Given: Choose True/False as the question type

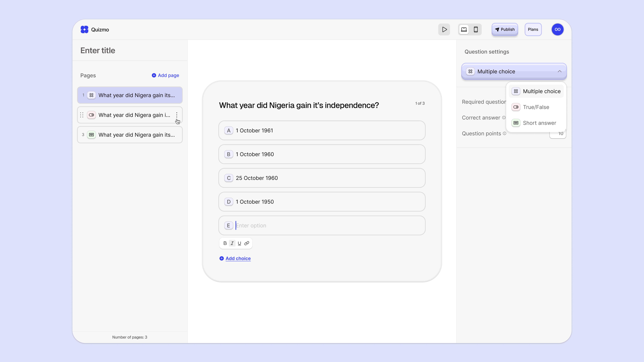Looking at the screenshot, I should pos(536,107).
